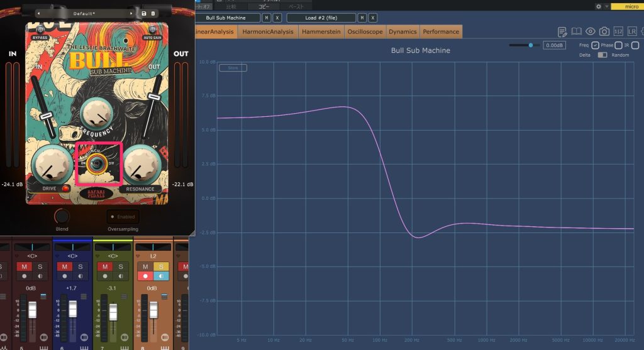Screen dimensions: 644x350
Task: Click the save preset floppy disk icon
Action: click(144, 13)
